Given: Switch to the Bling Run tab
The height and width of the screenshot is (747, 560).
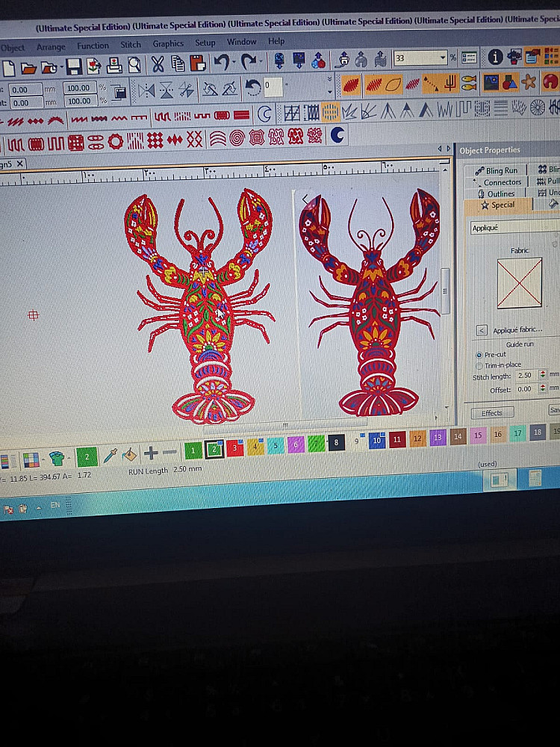Looking at the screenshot, I should pyautogui.click(x=497, y=170).
